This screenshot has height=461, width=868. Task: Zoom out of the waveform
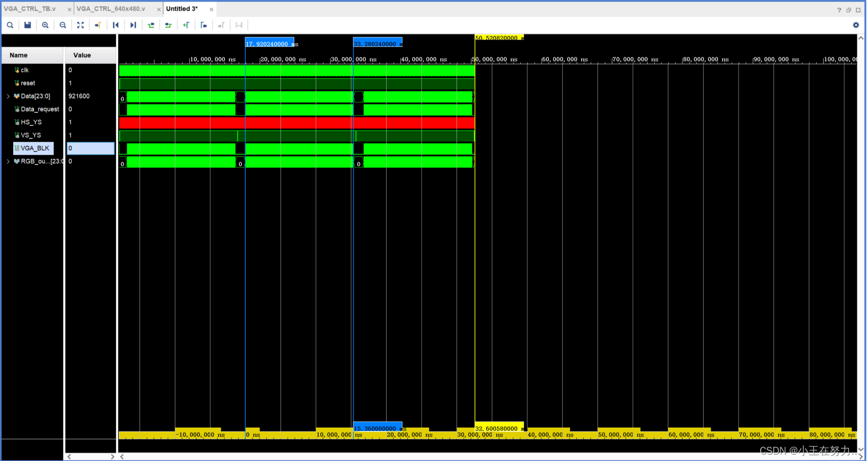[x=63, y=25]
